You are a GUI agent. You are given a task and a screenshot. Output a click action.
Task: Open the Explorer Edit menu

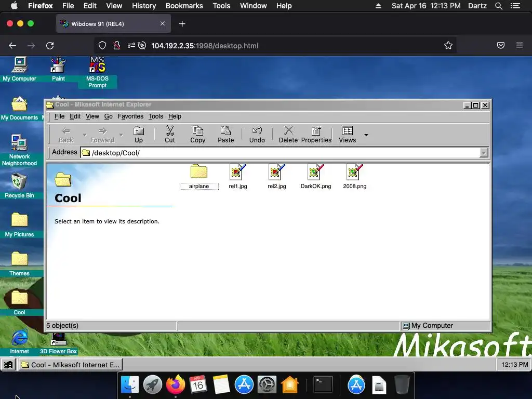(75, 116)
